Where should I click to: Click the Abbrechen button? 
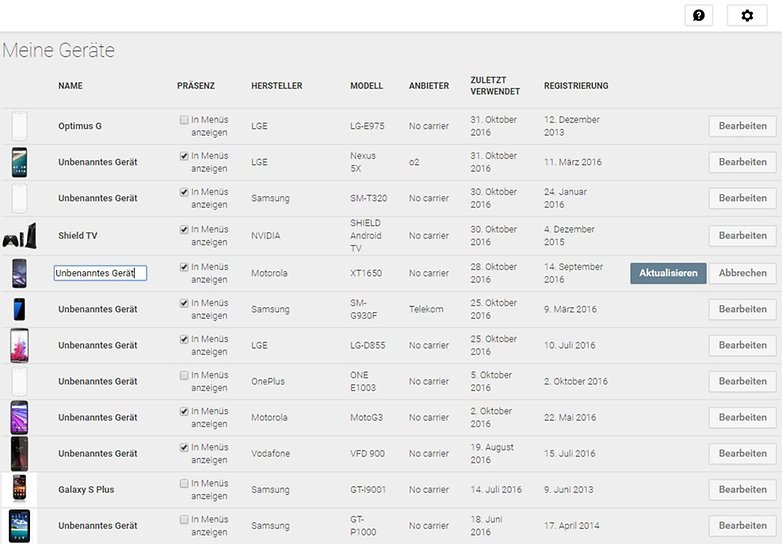[743, 273]
